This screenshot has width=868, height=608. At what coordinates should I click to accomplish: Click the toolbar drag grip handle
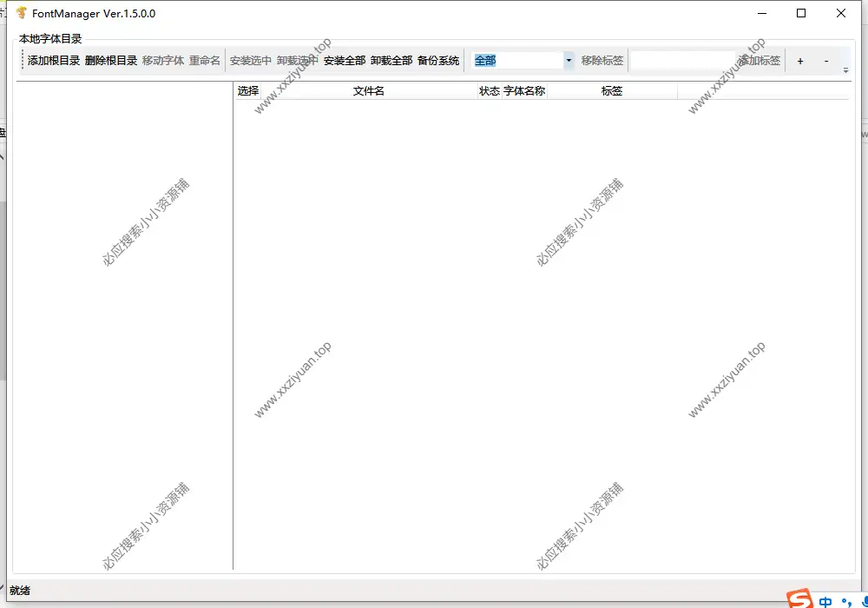[23, 60]
